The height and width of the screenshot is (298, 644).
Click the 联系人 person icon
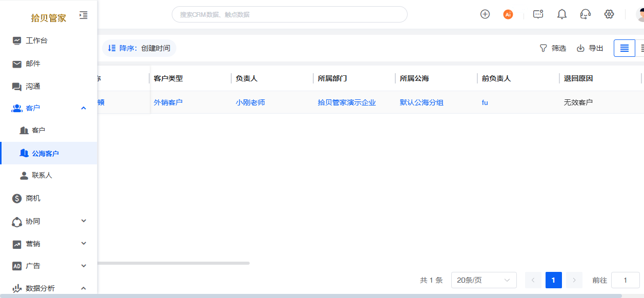coord(24,176)
